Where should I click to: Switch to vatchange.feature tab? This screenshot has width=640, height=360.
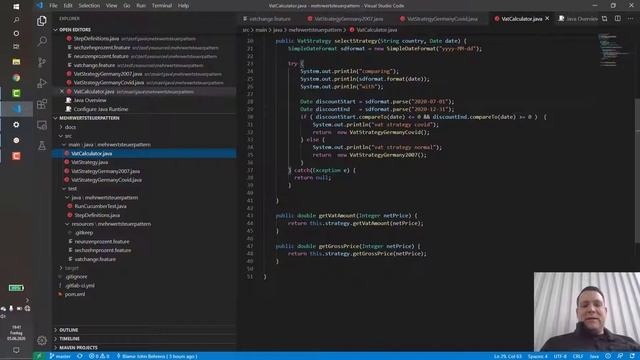pos(269,19)
